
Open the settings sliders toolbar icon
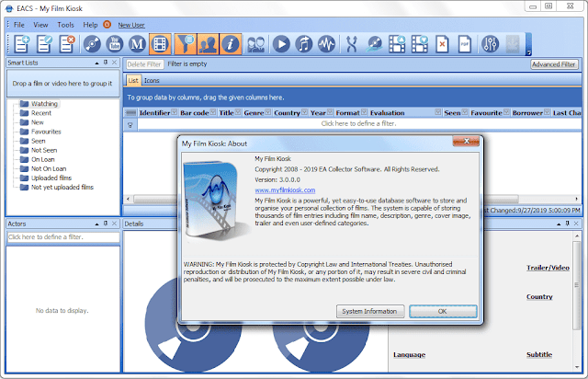[490, 44]
